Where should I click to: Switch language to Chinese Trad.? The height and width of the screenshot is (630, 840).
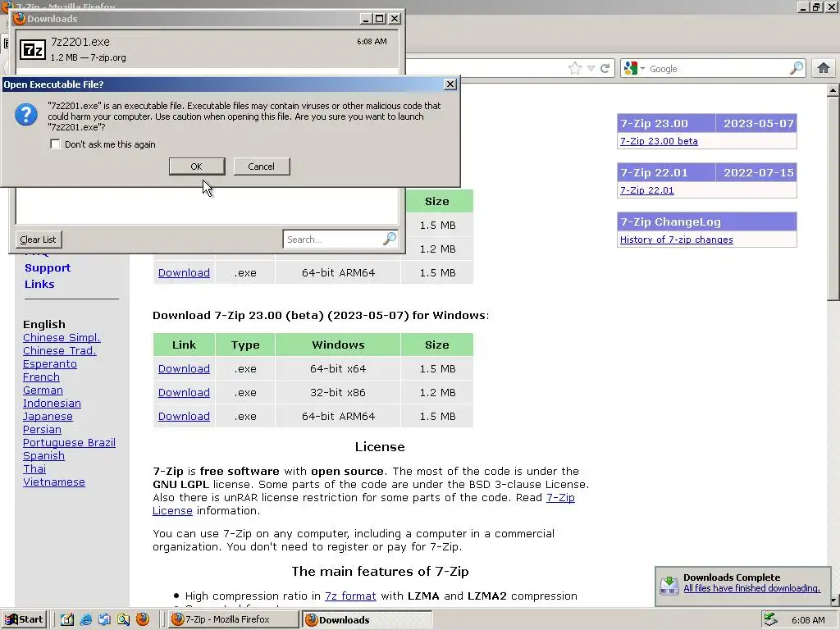(59, 351)
